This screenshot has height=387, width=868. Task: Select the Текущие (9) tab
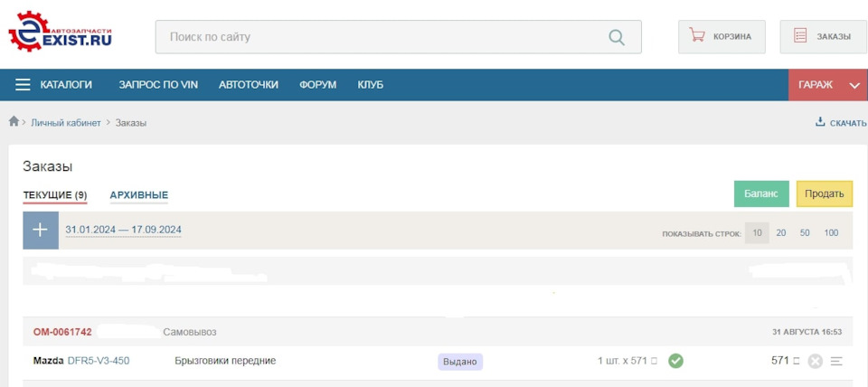(x=55, y=195)
